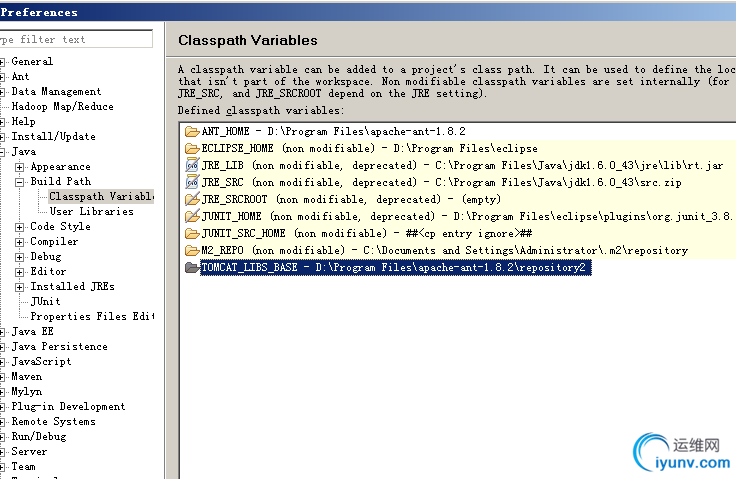Open Remote Systems preferences
This screenshot has width=736, height=479.
pos(54,422)
